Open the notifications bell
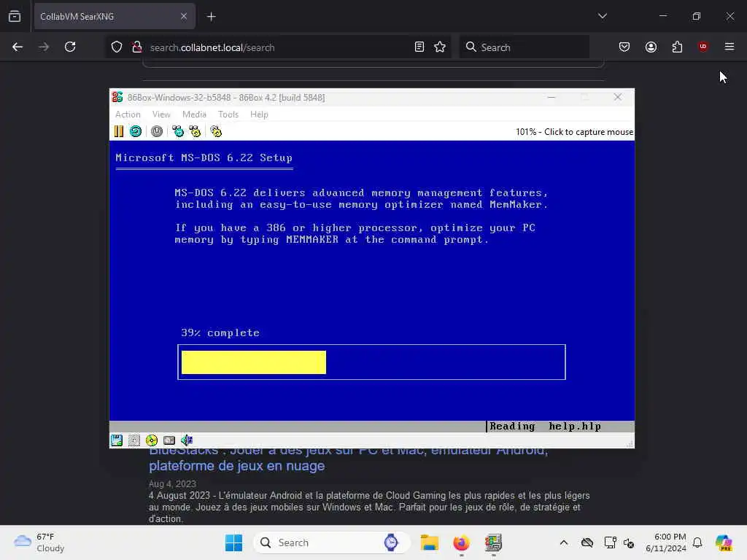 (697, 542)
